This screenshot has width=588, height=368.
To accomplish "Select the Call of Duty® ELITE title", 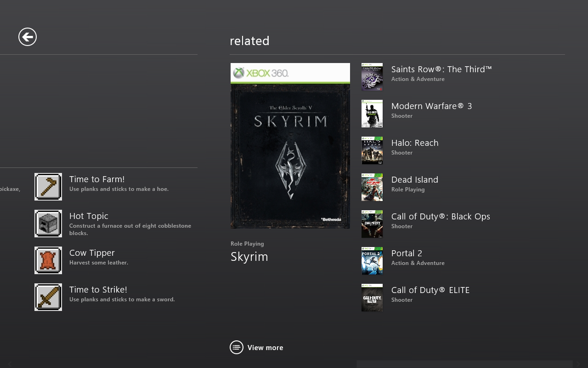I will click(430, 290).
